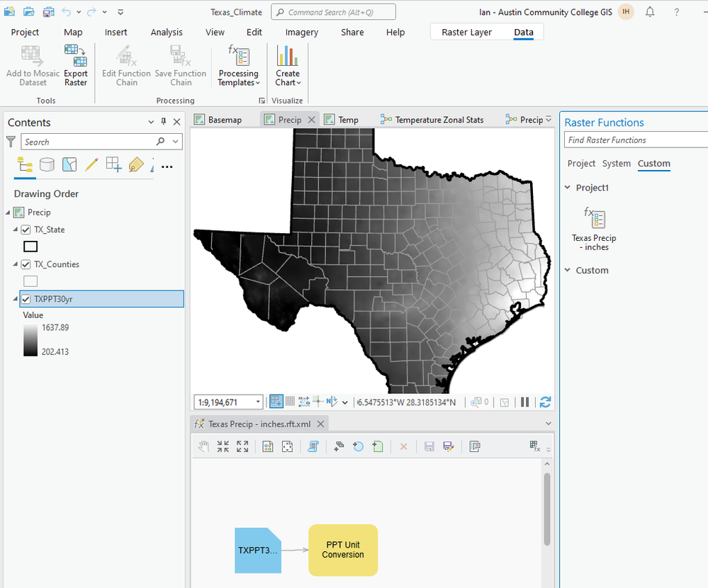708x588 pixels.
Task: Select the List By Data Source icon
Action: [x=47, y=165]
